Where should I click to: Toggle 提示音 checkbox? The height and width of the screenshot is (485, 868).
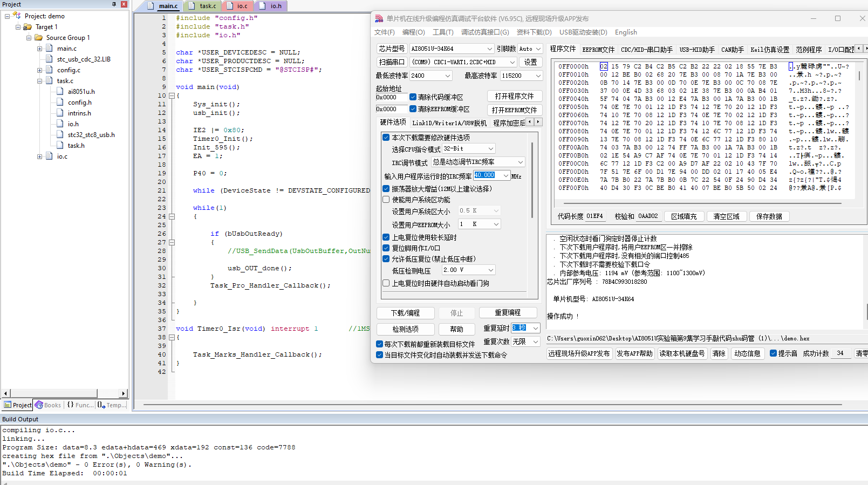(773, 353)
